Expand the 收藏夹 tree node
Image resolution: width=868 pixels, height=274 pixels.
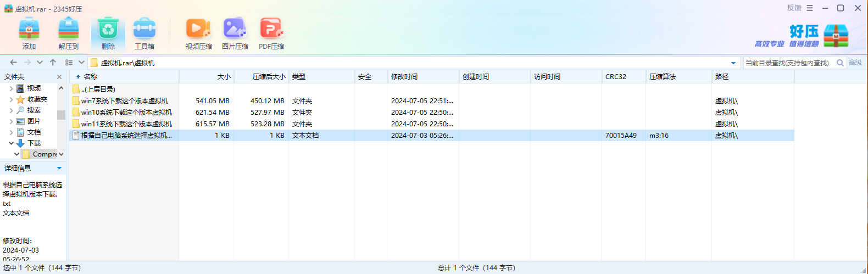click(11, 99)
